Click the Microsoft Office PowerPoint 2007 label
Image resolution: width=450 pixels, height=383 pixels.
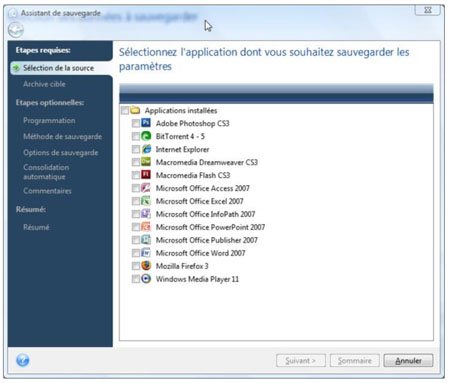[210, 227]
